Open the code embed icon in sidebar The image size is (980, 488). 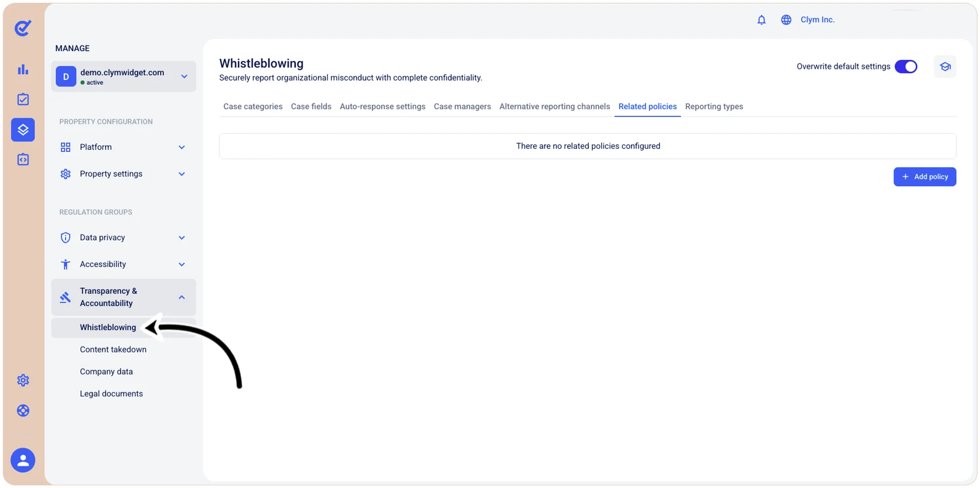23,159
